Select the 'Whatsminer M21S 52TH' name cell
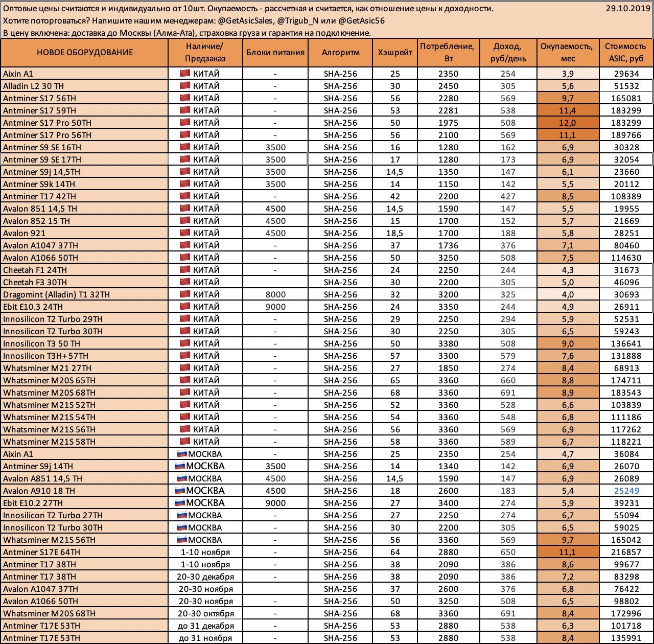Image resolution: width=654 pixels, height=644 pixels. (x=85, y=405)
